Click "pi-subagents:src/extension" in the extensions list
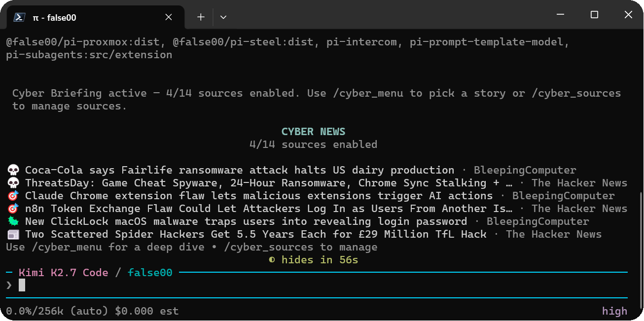644x321 pixels. 89,55
